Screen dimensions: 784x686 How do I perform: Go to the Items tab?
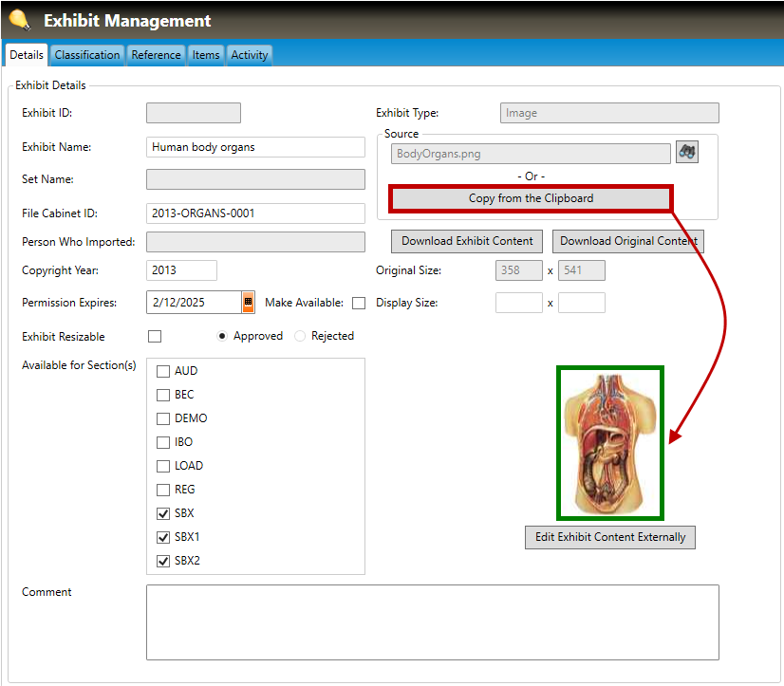pos(206,55)
